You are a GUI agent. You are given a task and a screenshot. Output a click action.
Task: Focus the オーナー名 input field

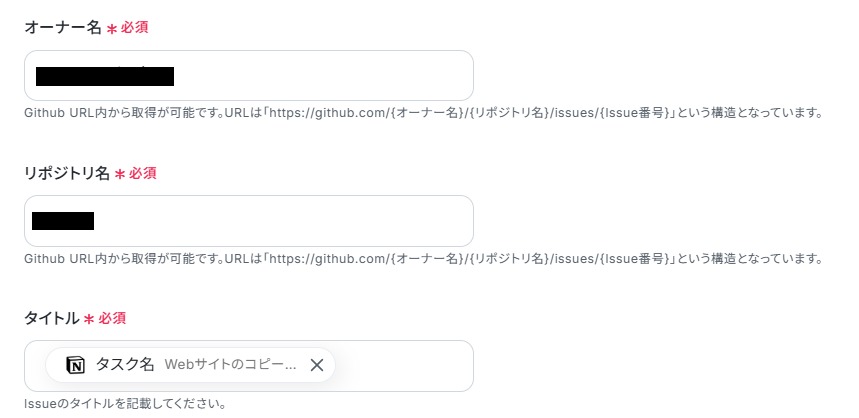(249, 76)
